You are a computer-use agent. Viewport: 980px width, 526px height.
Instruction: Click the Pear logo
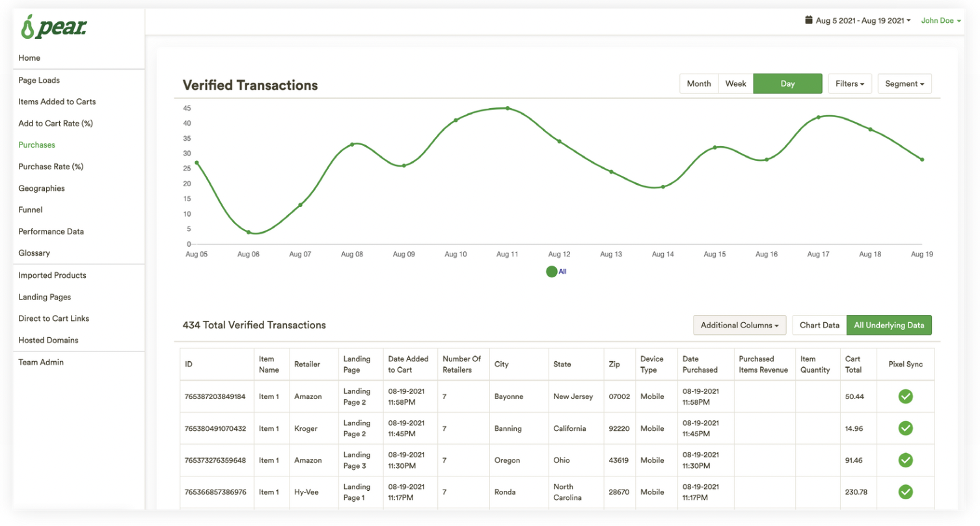[x=53, y=27]
